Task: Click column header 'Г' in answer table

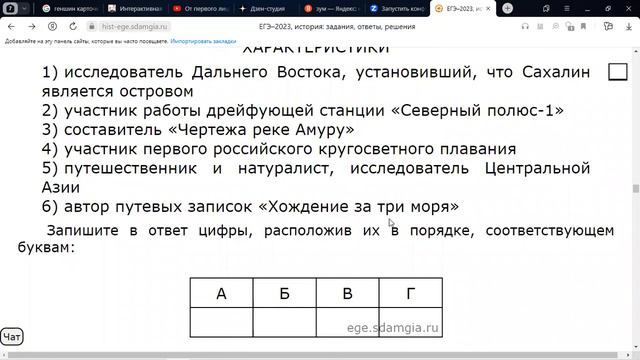Action: pyautogui.click(x=411, y=293)
